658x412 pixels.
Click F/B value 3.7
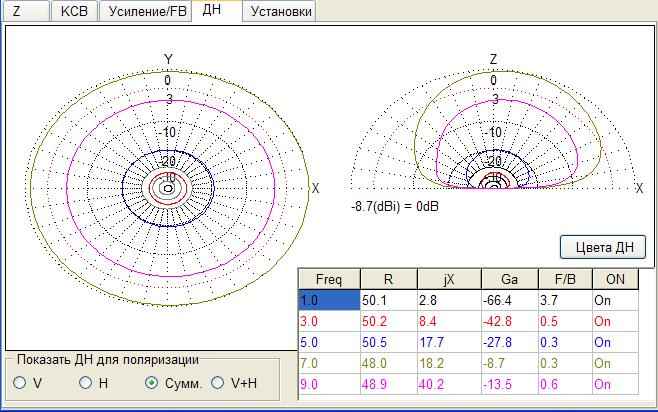(x=565, y=300)
